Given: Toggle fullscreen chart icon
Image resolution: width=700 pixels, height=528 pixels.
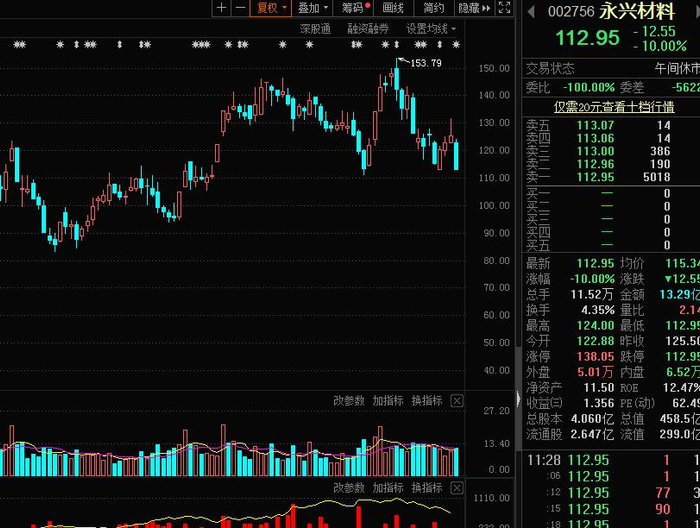Looking at the screenshot, I should point(504,8).
